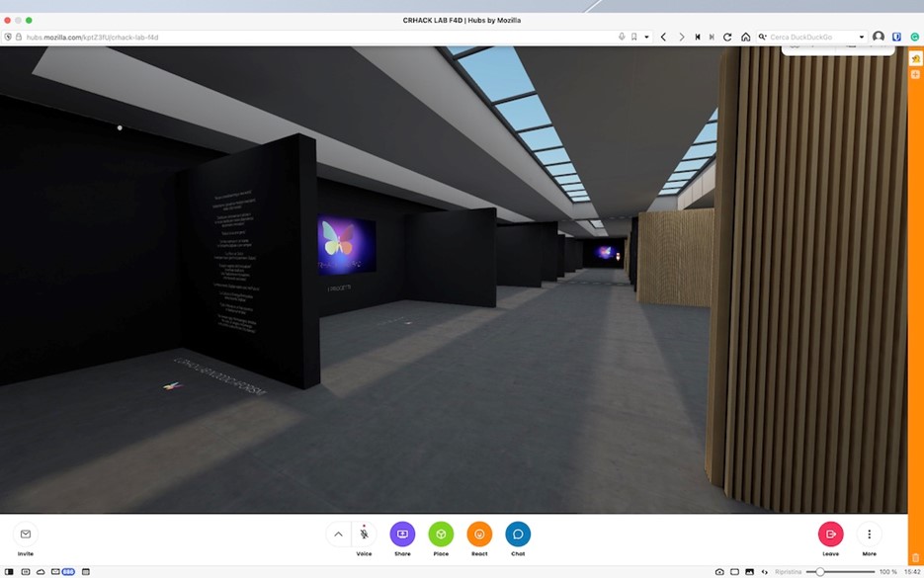924x578 pixels.
Task: Click the trash icon in the orange side bar
Action: click(x=916, y=557)
